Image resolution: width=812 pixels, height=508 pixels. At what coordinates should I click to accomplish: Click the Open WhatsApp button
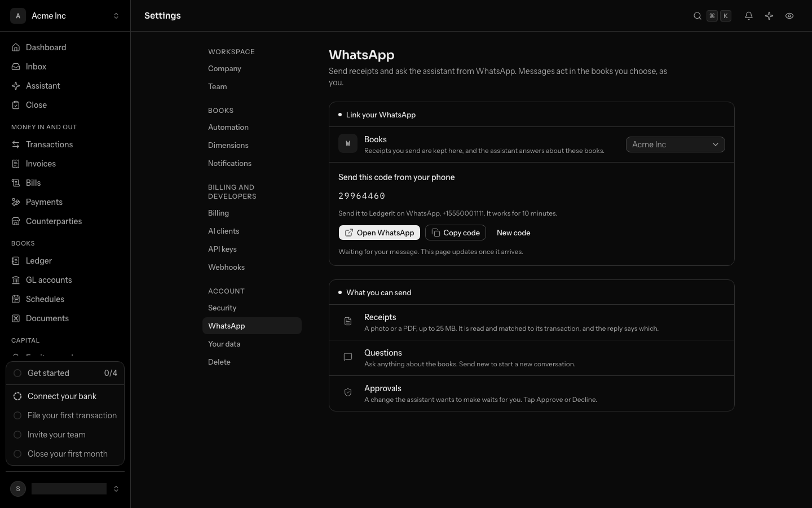pyautogui.click(x=379, y=233)
